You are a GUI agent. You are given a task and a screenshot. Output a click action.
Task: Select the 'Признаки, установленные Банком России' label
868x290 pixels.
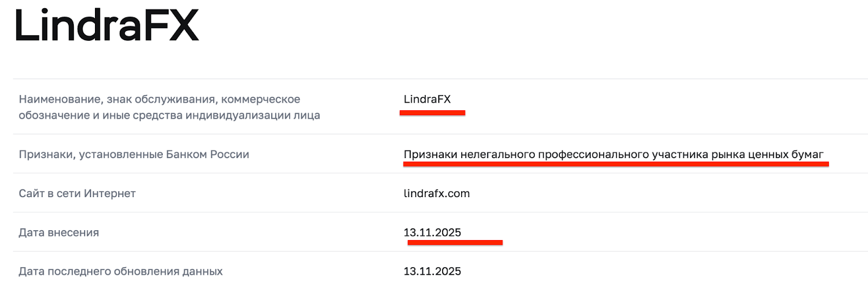coord(134,154)
